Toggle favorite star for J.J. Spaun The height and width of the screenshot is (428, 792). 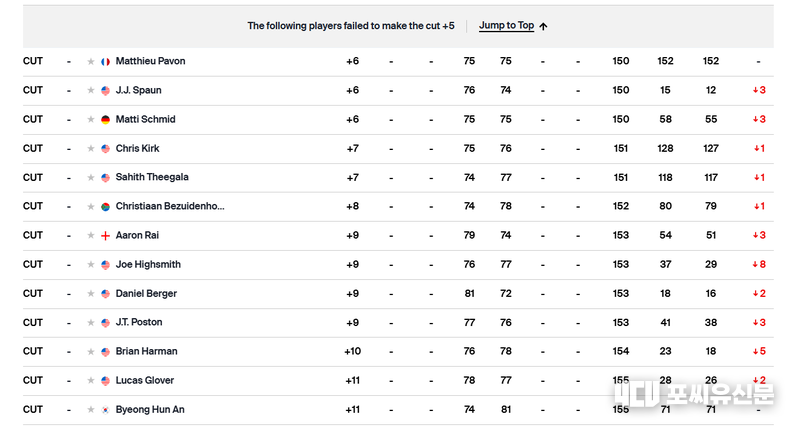[91, 90]
